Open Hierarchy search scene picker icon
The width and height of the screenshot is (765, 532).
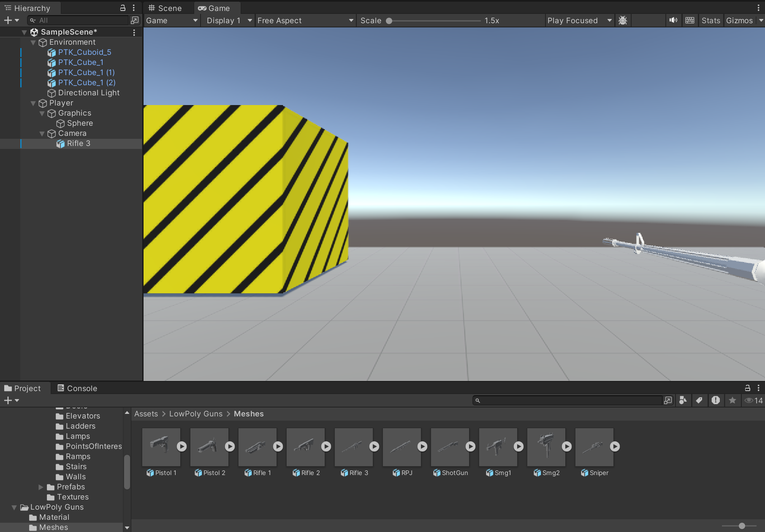point(135,20)
